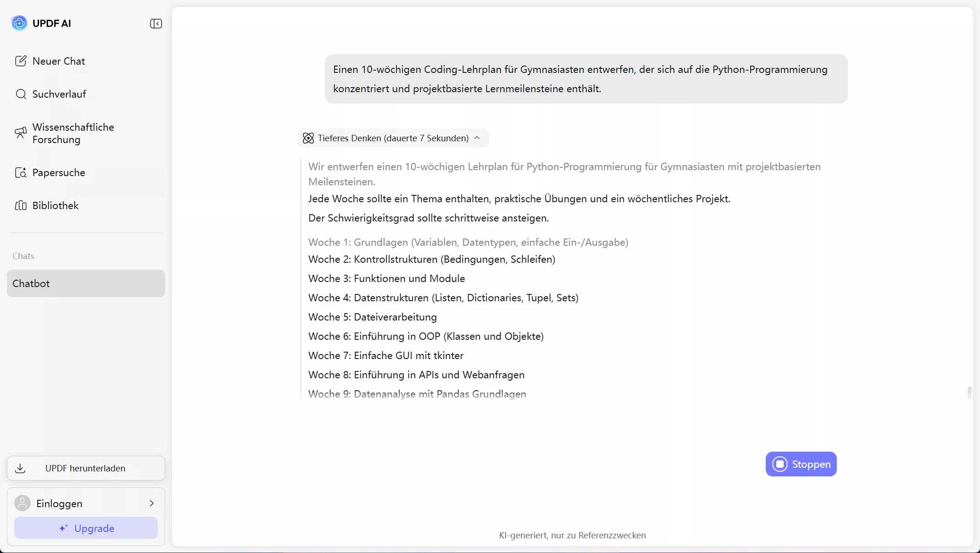Click the UPDF AI logo icon
This screenshot has height=553, width=980.
(x=19, y=23)
